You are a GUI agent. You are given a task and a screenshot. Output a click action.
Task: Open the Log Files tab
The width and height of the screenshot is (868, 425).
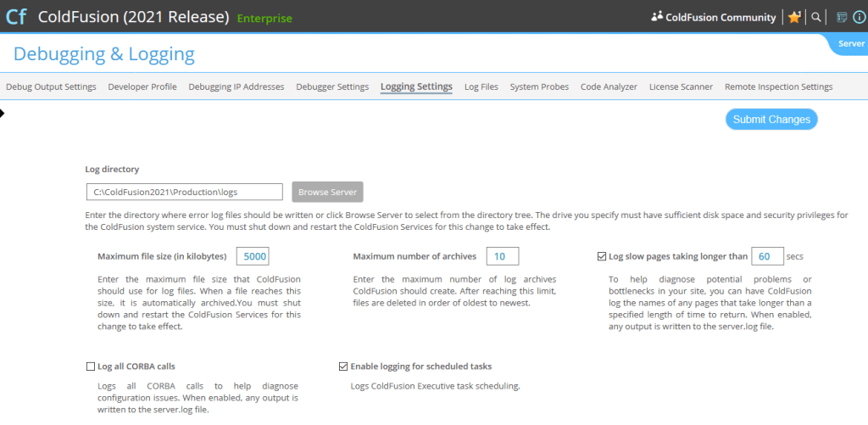coord(481,87)
